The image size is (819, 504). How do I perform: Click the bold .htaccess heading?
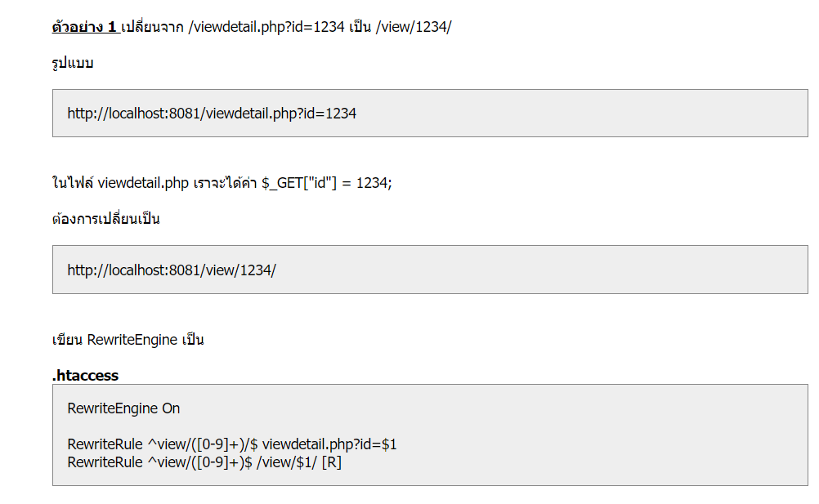(85, 375)
